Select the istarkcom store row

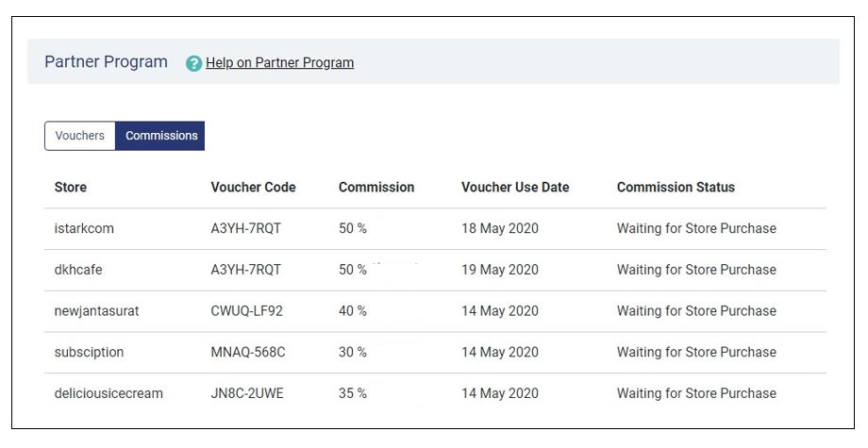pos(435,228)
